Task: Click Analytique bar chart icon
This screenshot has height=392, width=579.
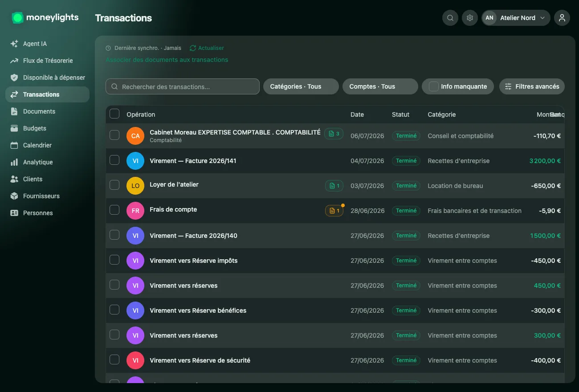Action: 14,162
